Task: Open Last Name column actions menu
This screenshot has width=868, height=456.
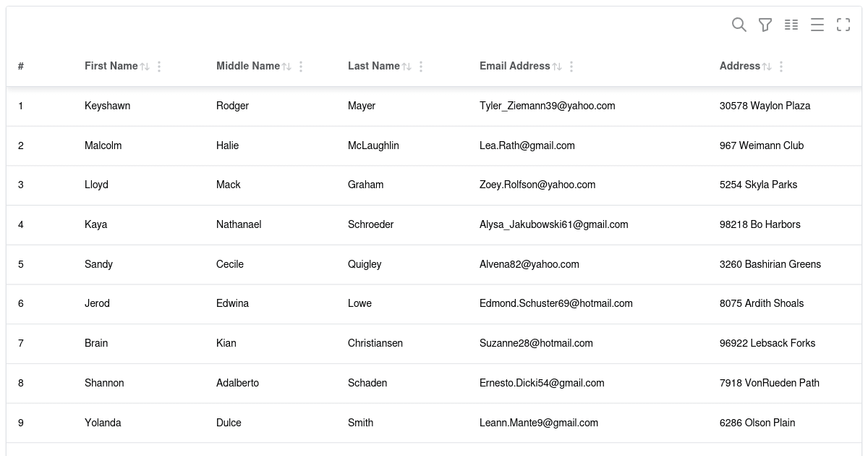Action: coord(421,67)
